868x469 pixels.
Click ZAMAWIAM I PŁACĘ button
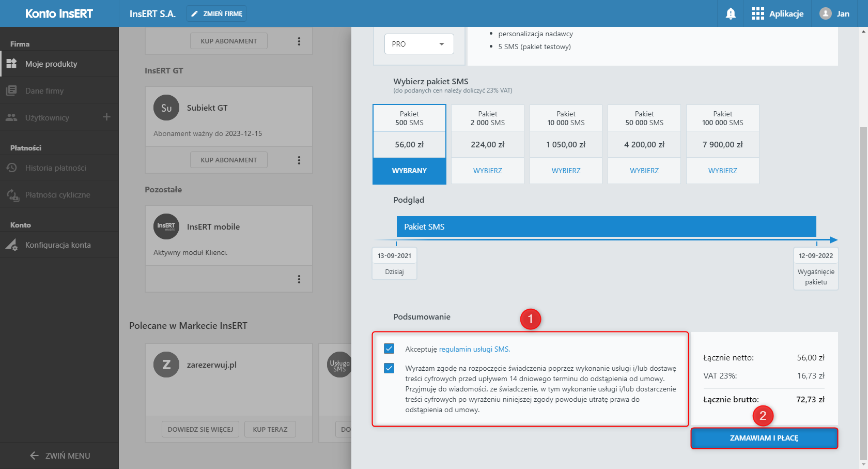(x=764, y=438)
